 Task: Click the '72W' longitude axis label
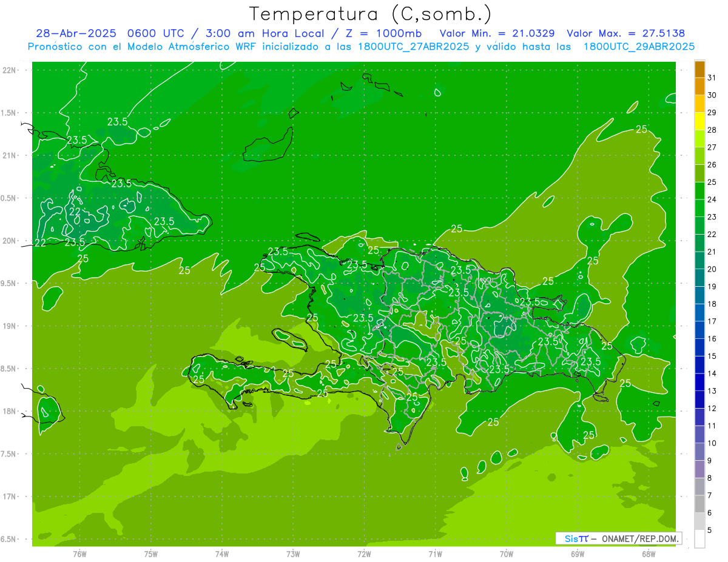[364, 554]
